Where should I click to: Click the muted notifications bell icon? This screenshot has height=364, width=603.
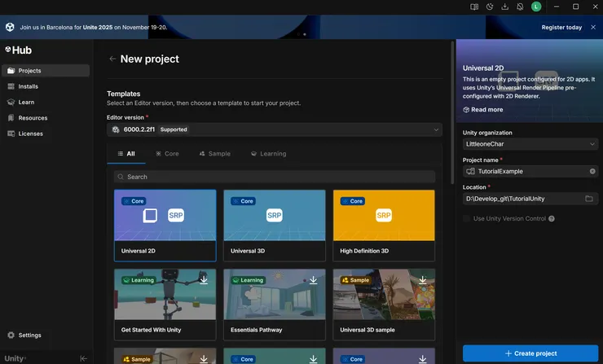[521, 7]
